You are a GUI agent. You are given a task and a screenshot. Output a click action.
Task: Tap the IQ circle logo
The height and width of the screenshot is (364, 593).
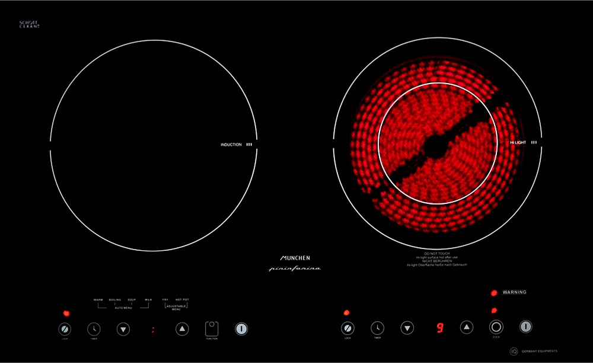[514, 352]
